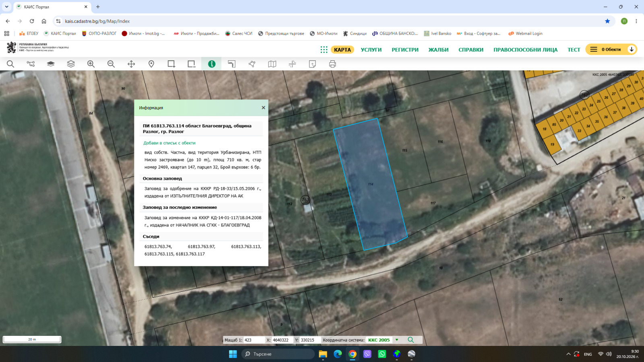Click neighbor entry 61813.763.97

click(201, 247)
